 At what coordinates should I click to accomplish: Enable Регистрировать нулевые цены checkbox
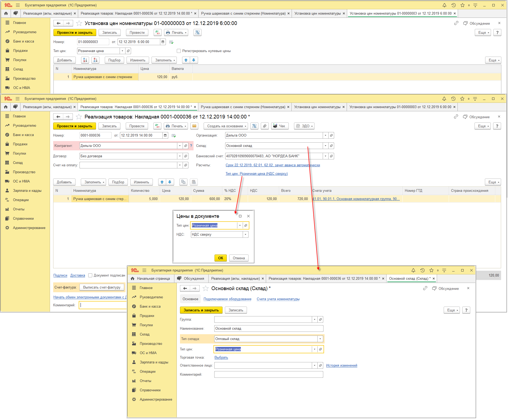(179, 51)
